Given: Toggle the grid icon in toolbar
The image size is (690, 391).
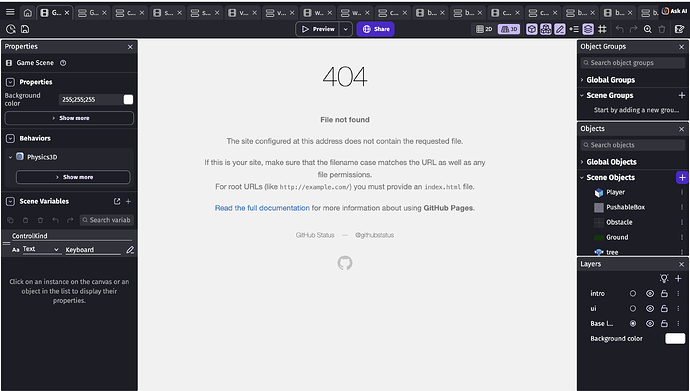Looking at the screenshot, I should [x=602, y=29].
